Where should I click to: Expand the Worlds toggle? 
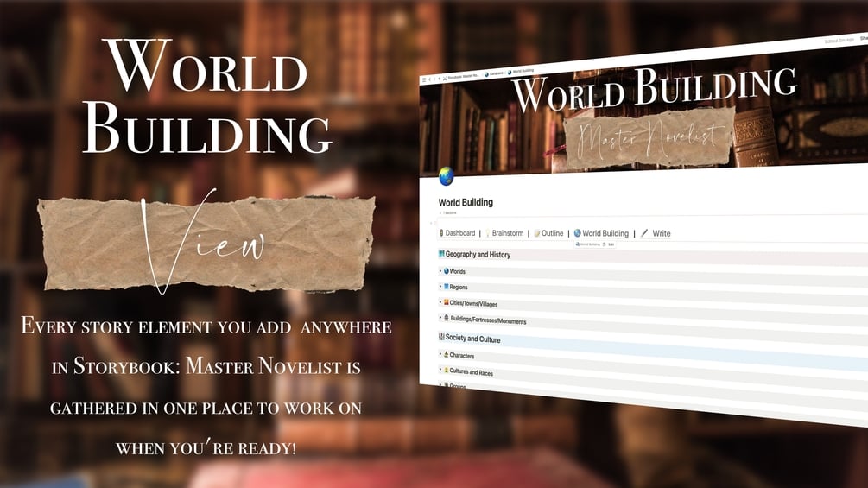click(440, 270)
